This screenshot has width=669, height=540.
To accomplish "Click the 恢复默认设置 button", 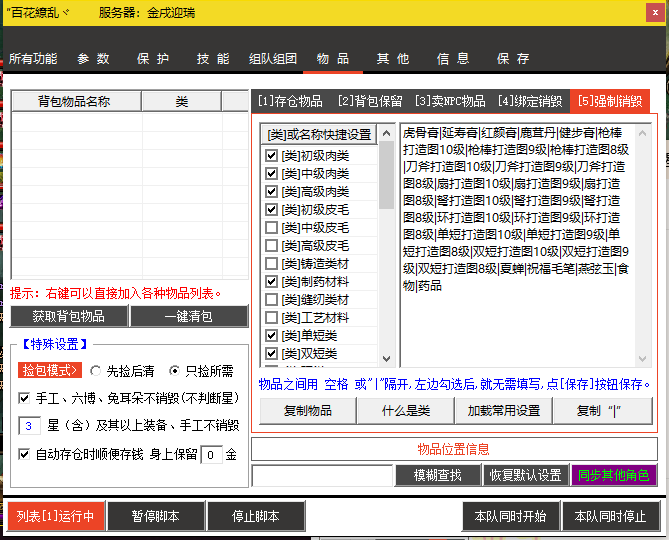I will coord(526,475).
